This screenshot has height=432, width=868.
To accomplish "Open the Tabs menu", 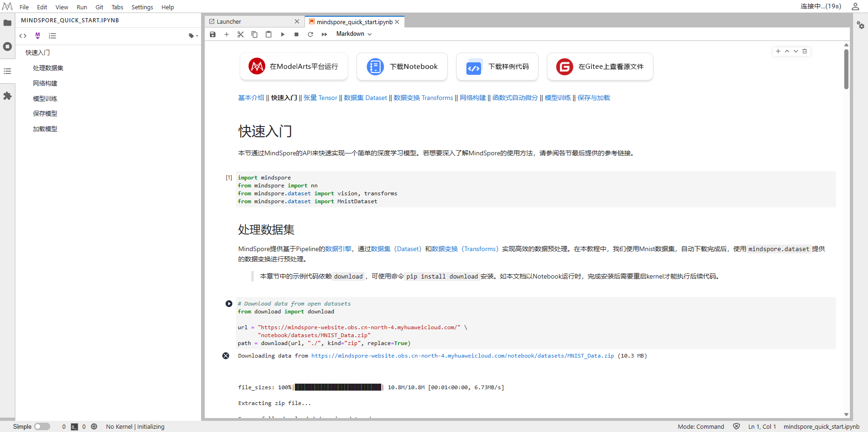I will [x=117, y=7].
